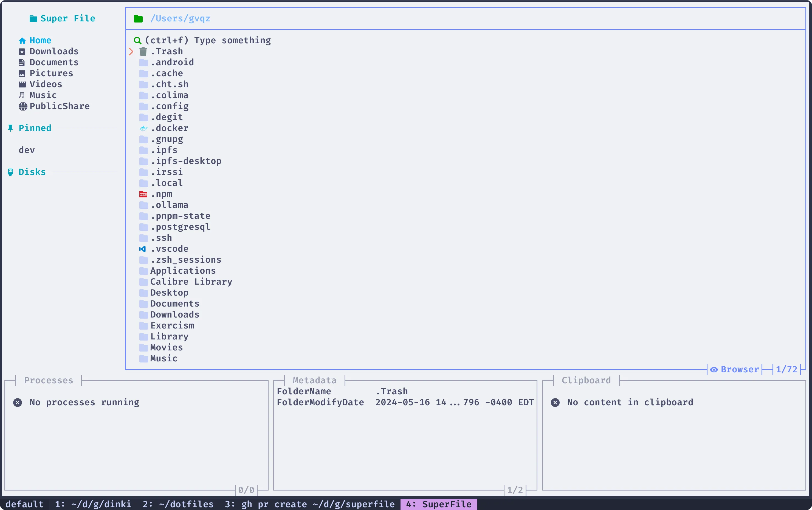Open the Downloads sidebar shortcut icon
This screenshot has width=812, height=510.
tap(22, 52)
